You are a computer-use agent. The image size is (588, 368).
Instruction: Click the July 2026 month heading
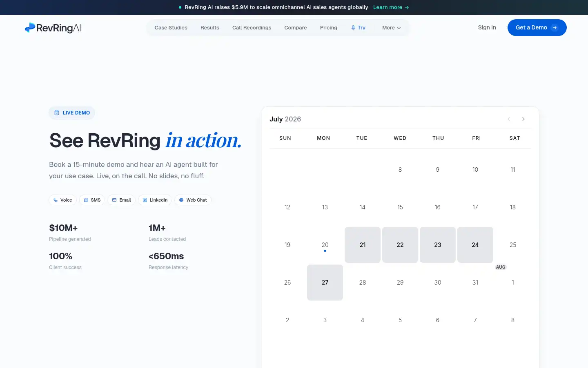pos(285,119)
